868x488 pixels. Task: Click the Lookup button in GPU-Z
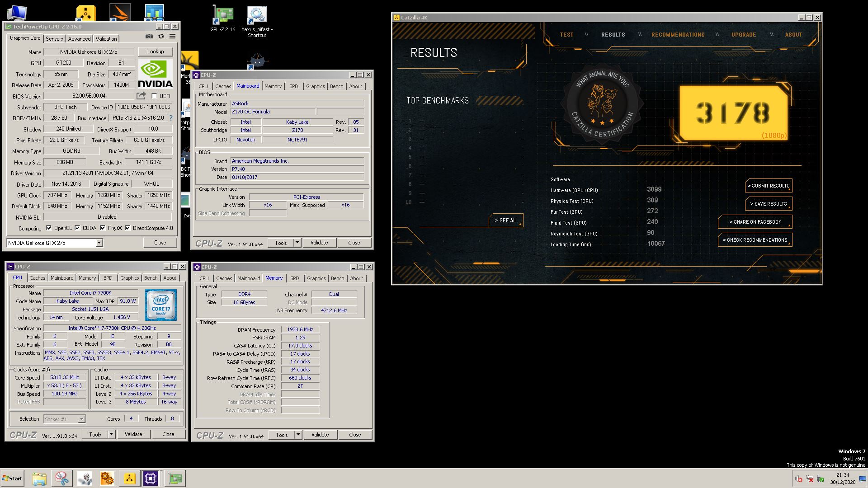click(x=156, y=52)
